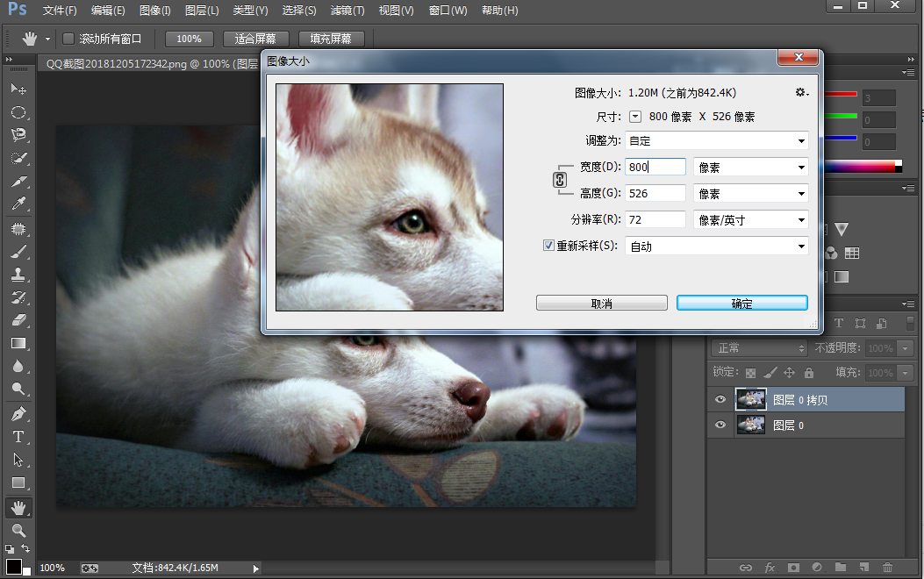924x579 pixels.
Task: Select the Quick Selection tool
Action: point(18,158)
